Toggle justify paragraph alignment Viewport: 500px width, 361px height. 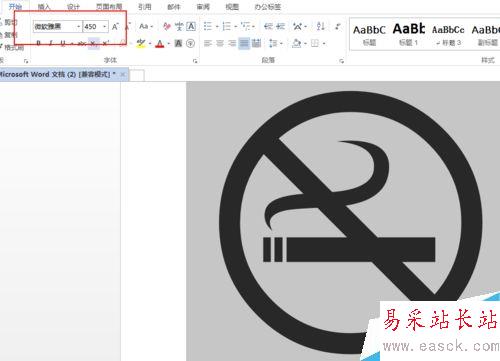point(244,43)
